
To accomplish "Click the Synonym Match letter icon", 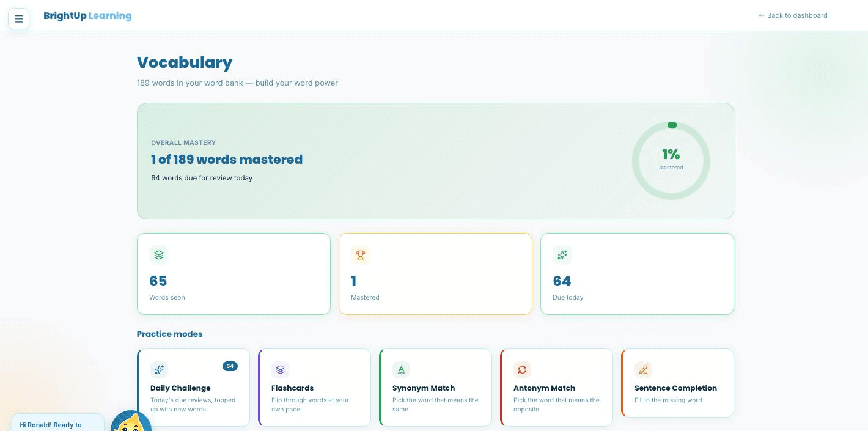I will (x=401, y=369).
